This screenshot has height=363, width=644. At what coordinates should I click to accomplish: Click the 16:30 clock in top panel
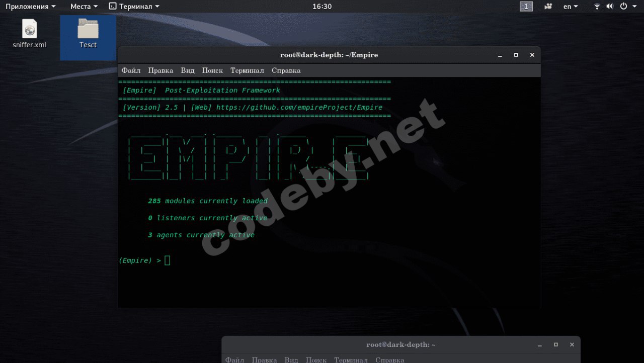322,7
